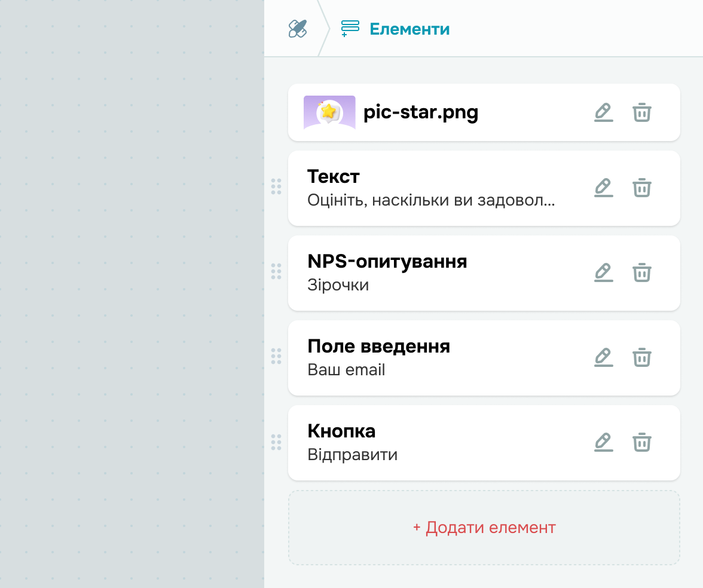Click the rocket icon in breadcrumb

pos(297,29)
